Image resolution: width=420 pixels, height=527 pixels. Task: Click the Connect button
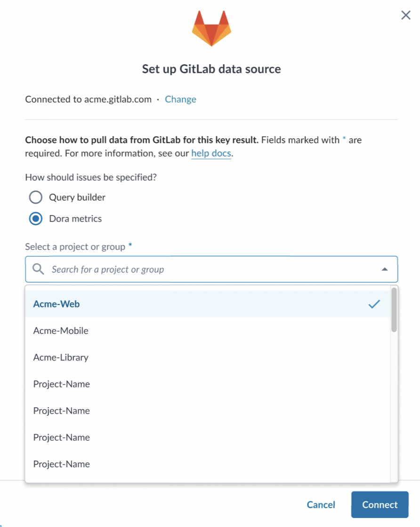click(x=380, y=504)
